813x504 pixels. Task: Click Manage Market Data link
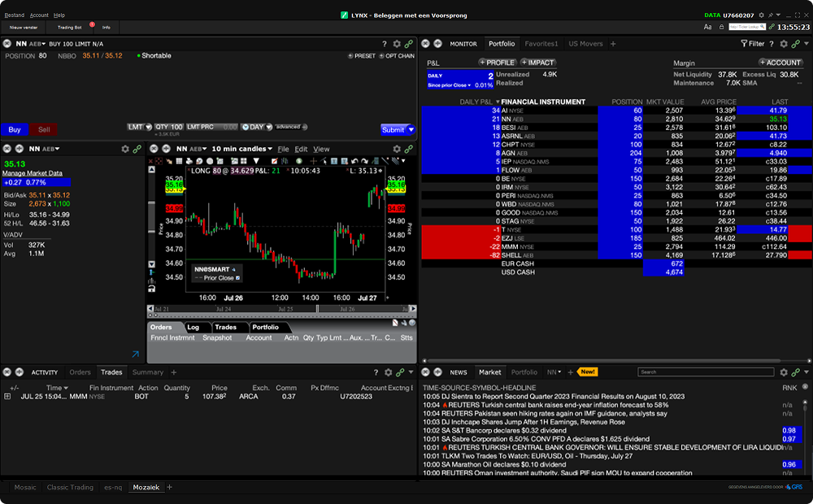(33, 173)
